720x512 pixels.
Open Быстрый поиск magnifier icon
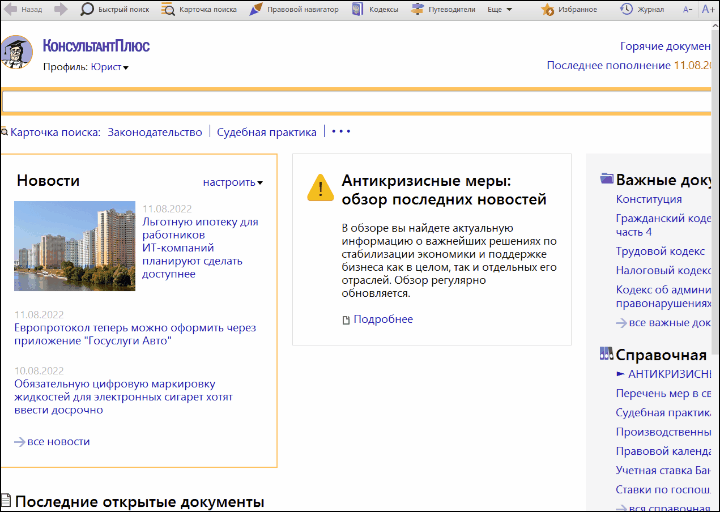(x=87, y=9)
